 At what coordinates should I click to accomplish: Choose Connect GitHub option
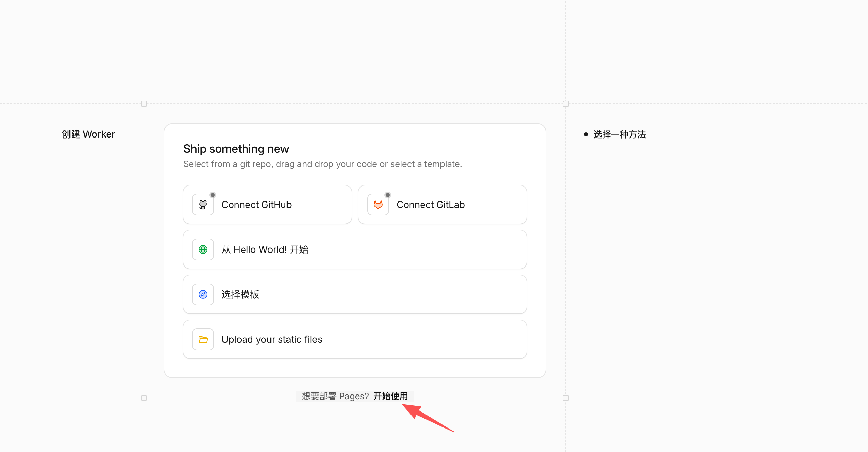267,205
